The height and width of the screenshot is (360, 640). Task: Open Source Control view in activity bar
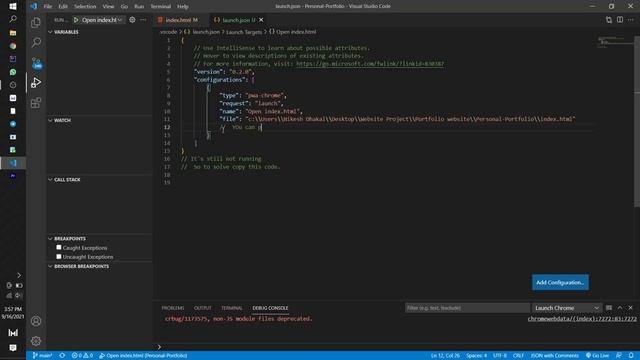coord(36,62)
